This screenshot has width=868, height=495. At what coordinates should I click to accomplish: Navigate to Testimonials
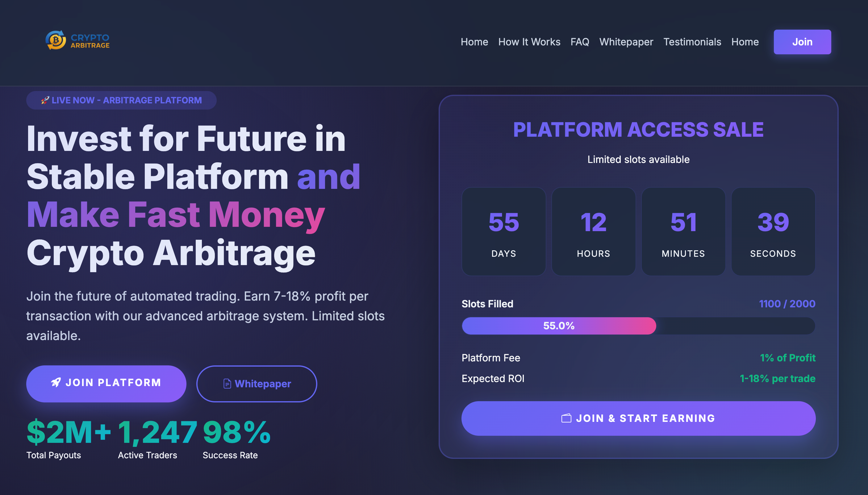[x=692, y=42]
